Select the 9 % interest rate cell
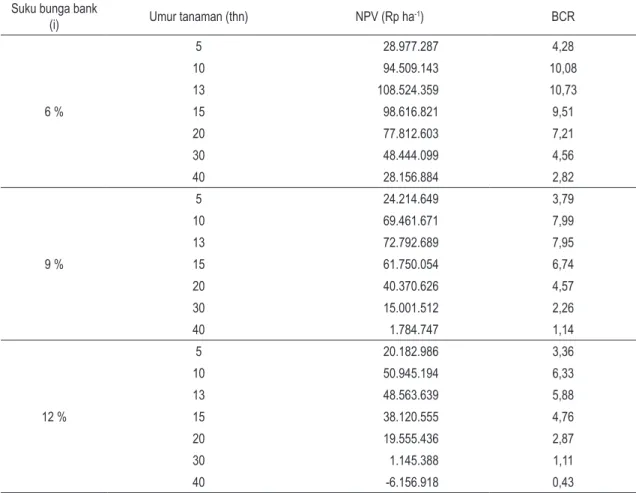Viewport: 636px width, 493px height. tap(54, 265)
